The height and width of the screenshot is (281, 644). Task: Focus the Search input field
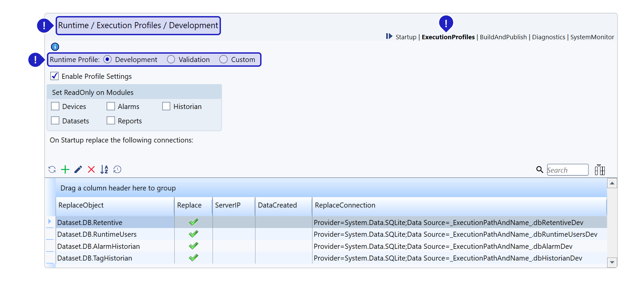point(567,170)
